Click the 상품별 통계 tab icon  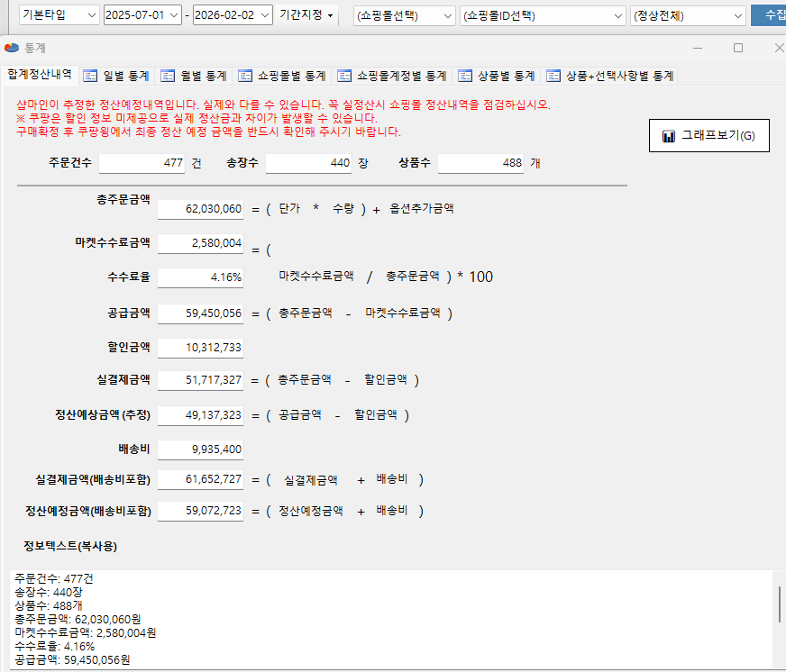coord(465,76)
